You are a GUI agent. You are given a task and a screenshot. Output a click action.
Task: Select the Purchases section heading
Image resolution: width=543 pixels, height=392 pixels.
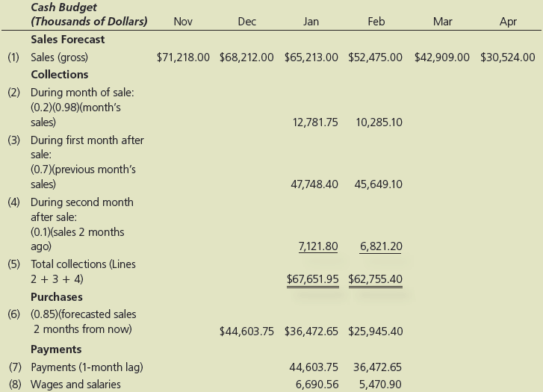pyautogui.click(x=56, y=297)
